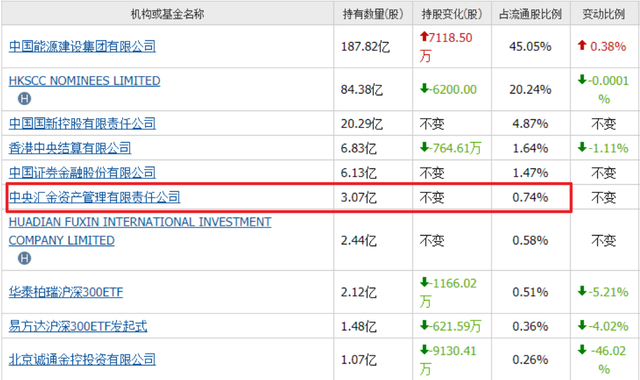Click the -6200.00 change value
Viewport: 640px width, 380px height.
448,89
